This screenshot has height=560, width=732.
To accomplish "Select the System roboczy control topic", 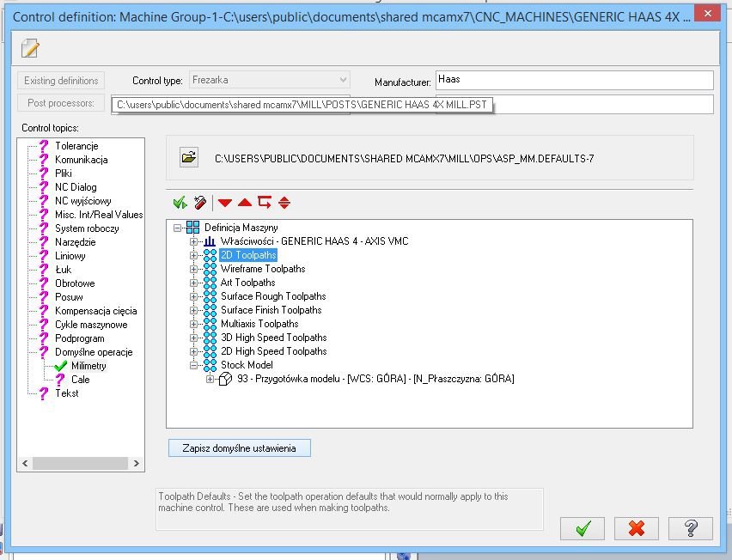I will coord(87,228).
